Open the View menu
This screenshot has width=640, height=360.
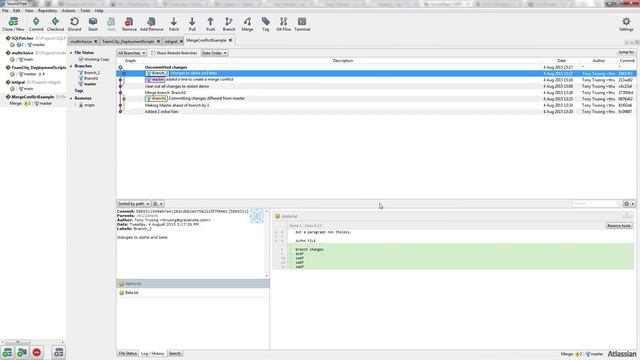pyautogui.click(x=29, y=11)
